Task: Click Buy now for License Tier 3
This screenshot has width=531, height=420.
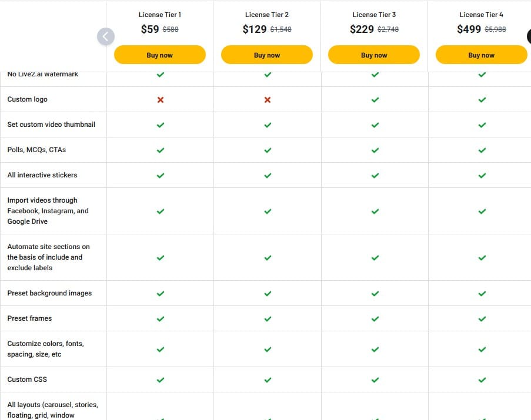Action: 374,55
